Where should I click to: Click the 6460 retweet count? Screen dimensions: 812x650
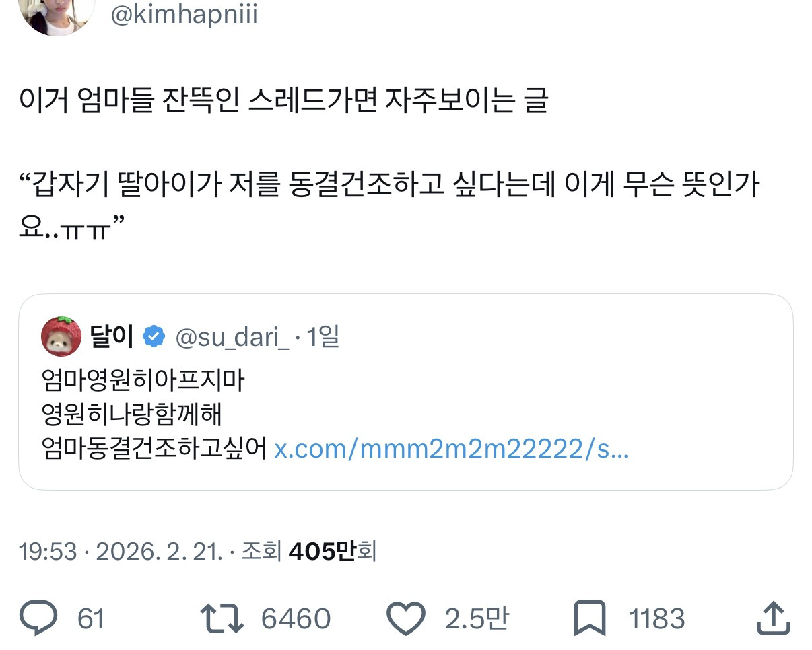296,618
